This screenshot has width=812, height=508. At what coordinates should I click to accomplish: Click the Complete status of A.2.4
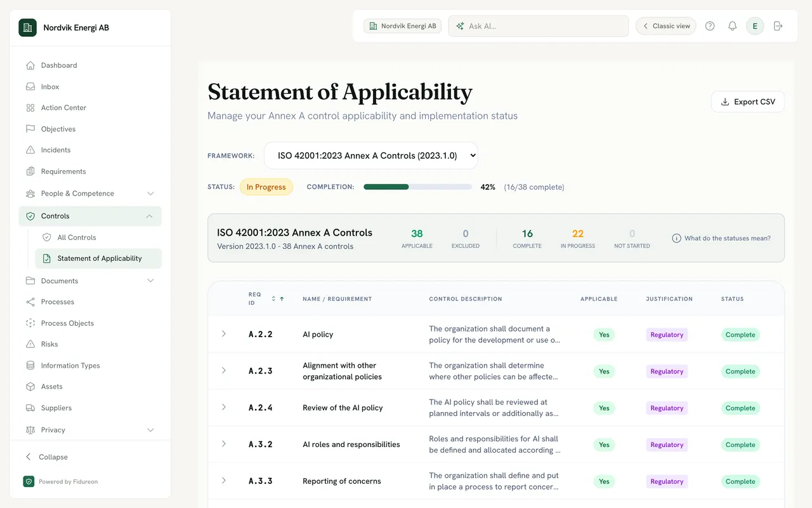740,408
